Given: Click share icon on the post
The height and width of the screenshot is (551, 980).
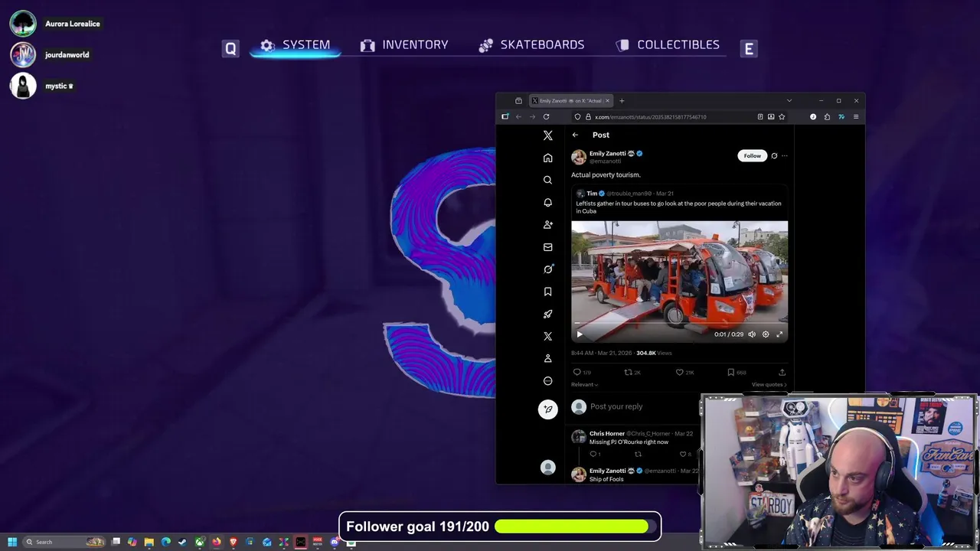Looking at the screenshot, I should click(x=782, y=373).
